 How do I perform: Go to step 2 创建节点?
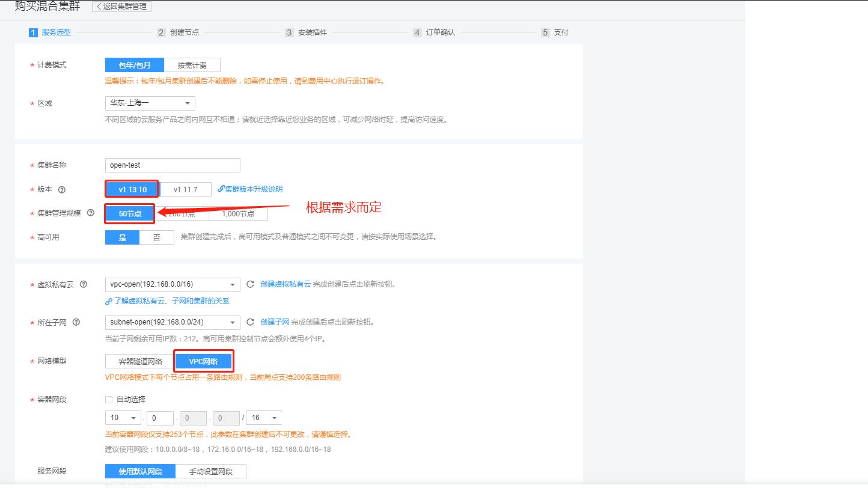tap(178, 32)
